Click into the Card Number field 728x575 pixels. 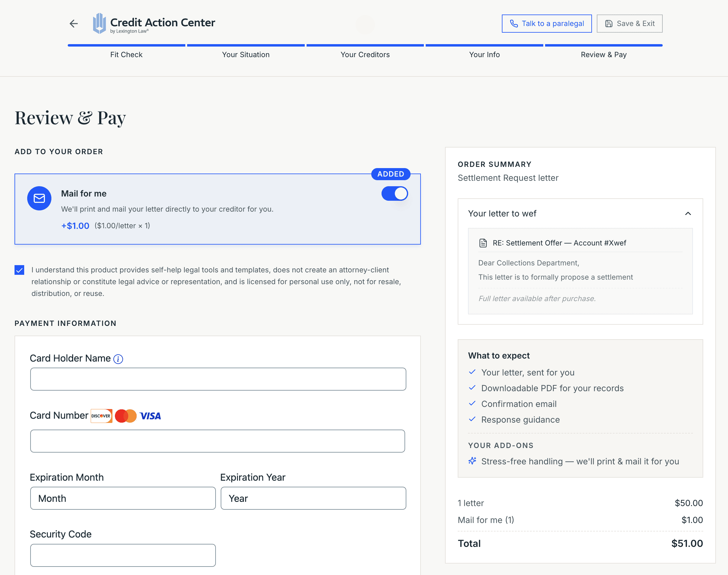[x=217, y=441]
